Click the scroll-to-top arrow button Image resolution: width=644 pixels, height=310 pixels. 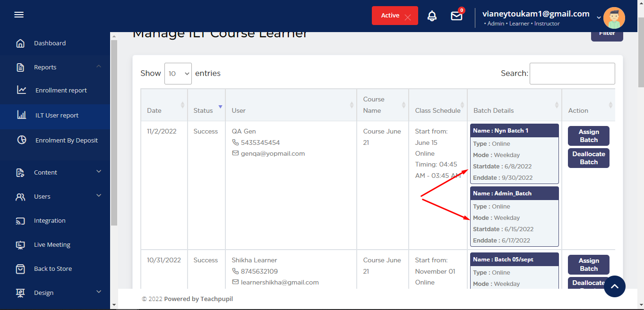[614, 286]
